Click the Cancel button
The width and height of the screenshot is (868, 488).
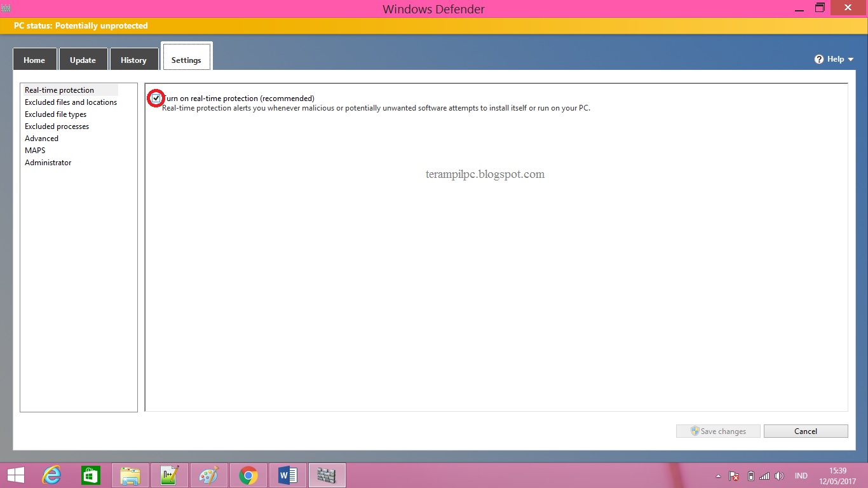pos(806,431)
